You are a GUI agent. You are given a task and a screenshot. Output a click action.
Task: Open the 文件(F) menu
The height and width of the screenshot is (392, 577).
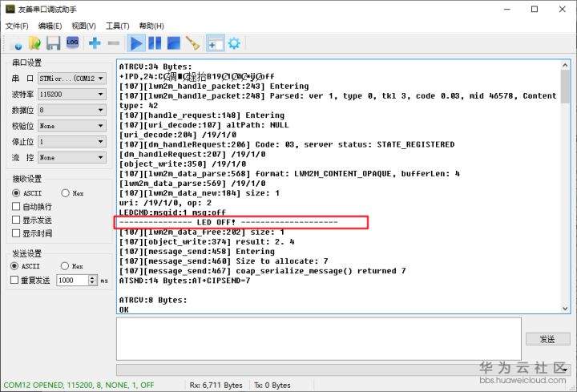(17, 26)
